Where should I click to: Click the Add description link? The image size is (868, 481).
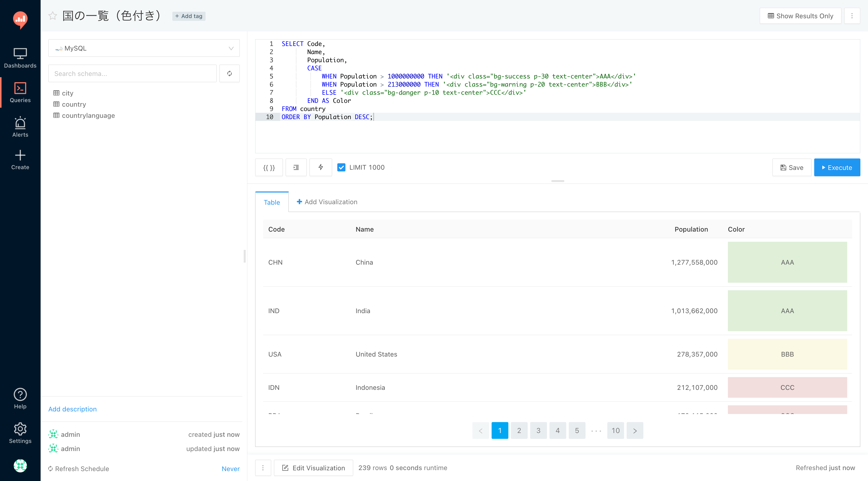[72, 409]
